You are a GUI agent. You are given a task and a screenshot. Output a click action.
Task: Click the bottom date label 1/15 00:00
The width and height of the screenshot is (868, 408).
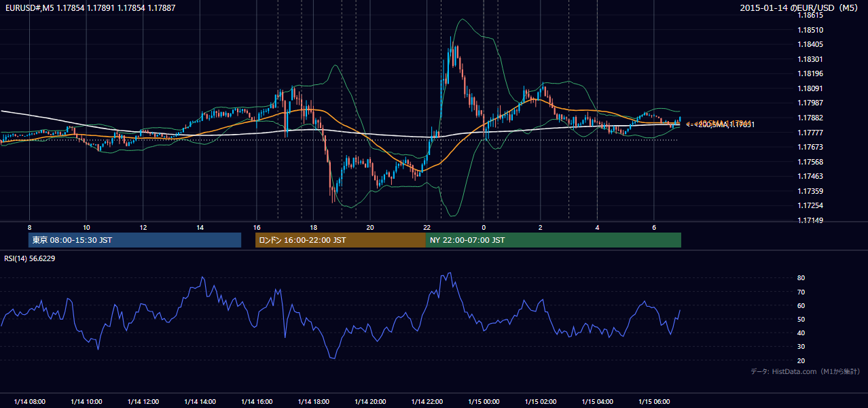(484, 402)
